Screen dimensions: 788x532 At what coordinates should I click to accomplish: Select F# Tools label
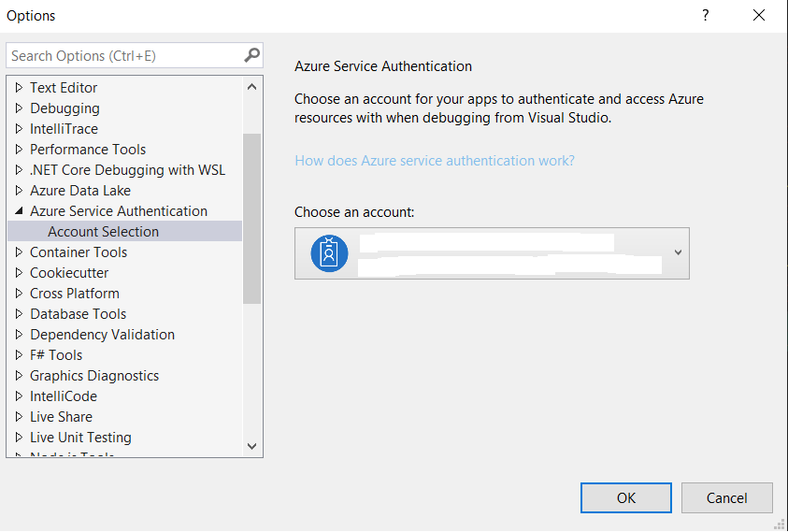click(x=56, y=355)
